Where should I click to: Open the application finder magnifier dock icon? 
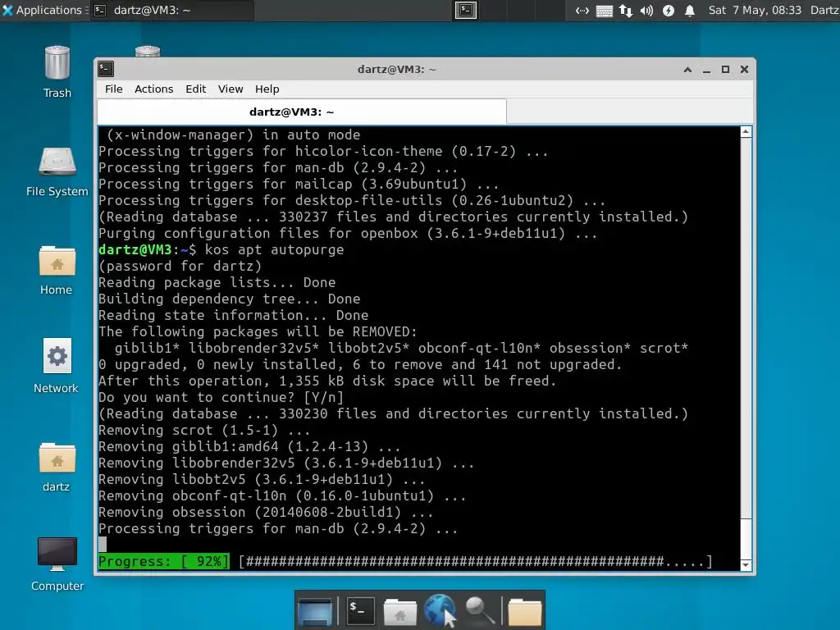pyautogui.click(x=479, y=610)
